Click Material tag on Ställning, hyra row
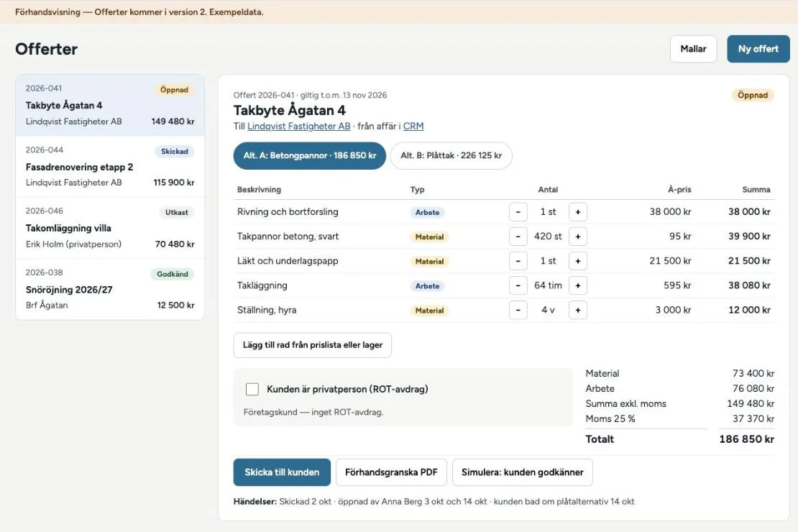798x532 pixels. tap(429, 311)
